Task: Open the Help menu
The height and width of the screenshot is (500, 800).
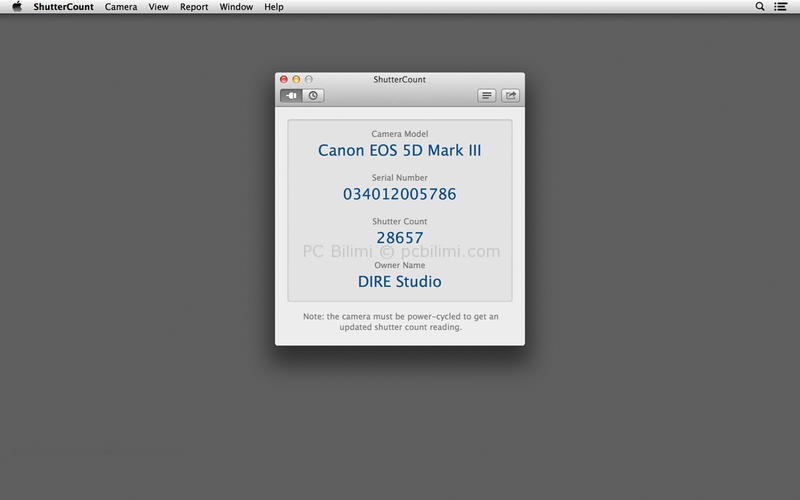Action: 273,7
